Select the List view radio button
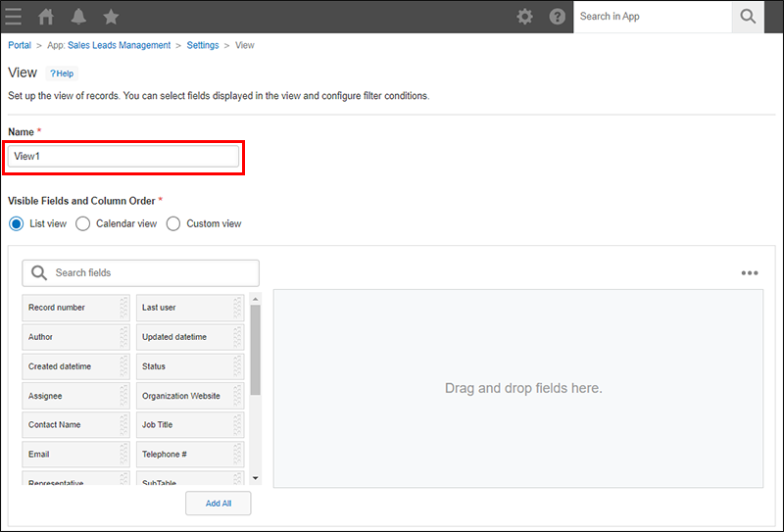The height and width of the screenshot is (532, 784). 16,223
